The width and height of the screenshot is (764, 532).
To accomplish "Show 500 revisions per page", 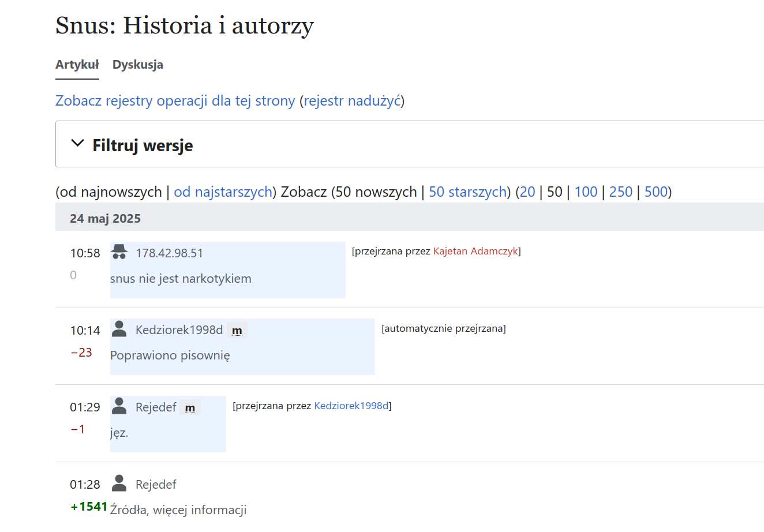I will coord(656,192).
